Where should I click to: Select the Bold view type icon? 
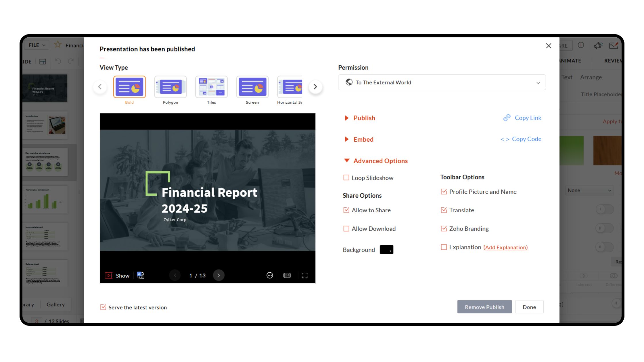pos(129,87)
